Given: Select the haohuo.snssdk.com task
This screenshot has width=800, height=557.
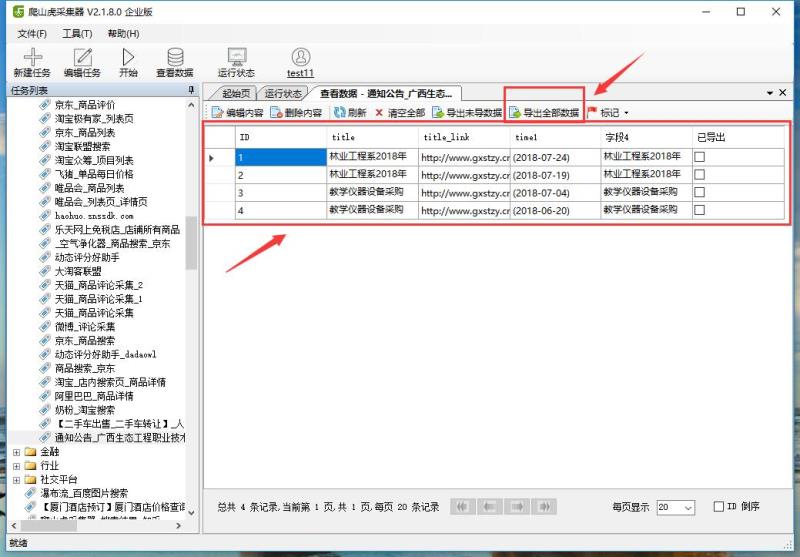Looking at the screenshot, I should [x=94, y=216].
